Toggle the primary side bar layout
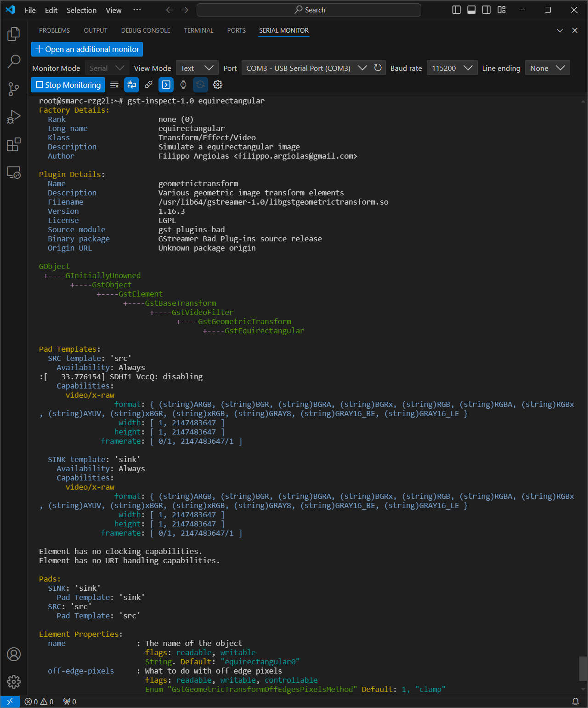Image resolution: width=588 pixels, height=708 pixels. 457,10
